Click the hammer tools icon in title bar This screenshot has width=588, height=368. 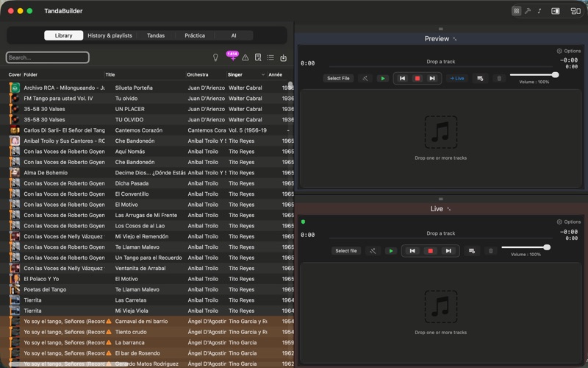point(528,11)
